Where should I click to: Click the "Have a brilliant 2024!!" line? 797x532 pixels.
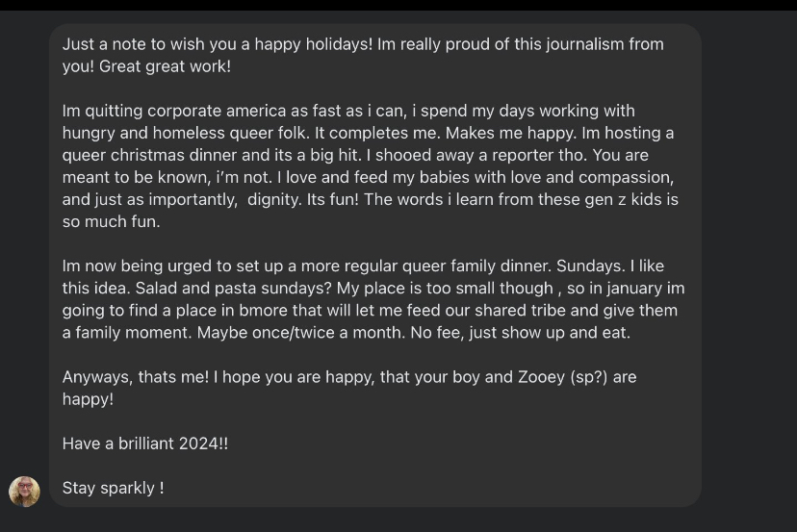point(145,443)
